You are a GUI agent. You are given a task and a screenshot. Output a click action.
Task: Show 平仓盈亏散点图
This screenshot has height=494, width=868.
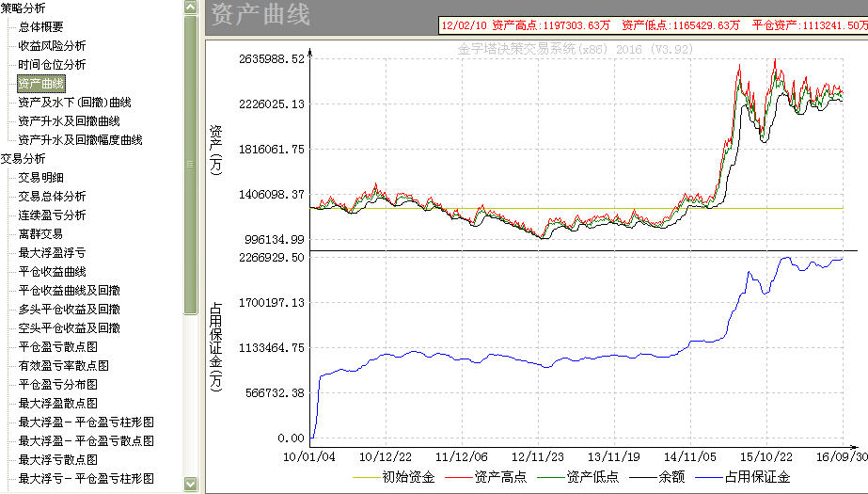[x=57, y=347]
